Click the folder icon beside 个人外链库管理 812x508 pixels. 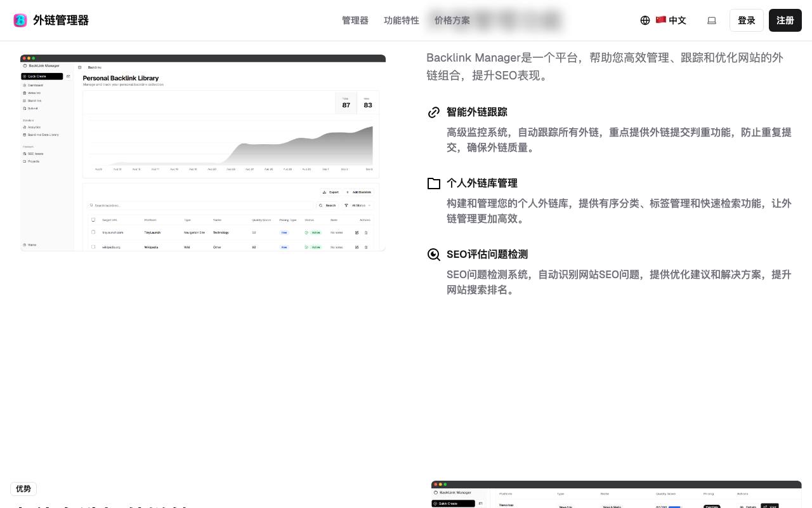[434, 184]
